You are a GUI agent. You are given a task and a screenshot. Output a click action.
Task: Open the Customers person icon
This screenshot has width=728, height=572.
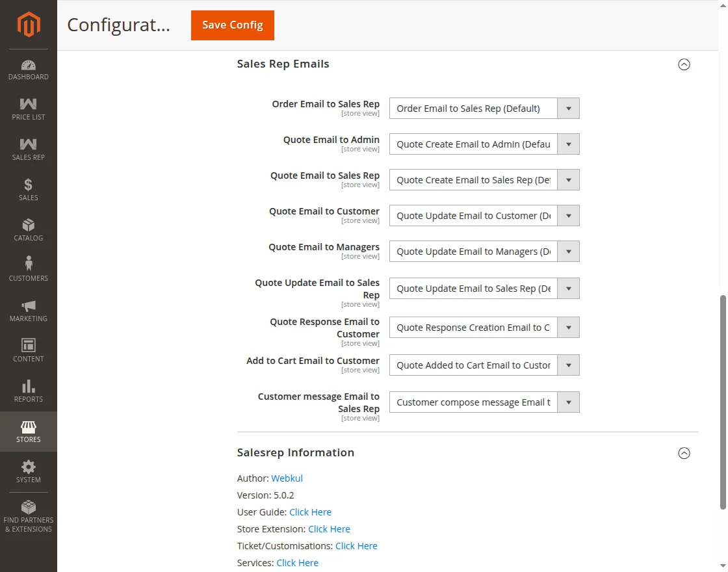(29, 265)
